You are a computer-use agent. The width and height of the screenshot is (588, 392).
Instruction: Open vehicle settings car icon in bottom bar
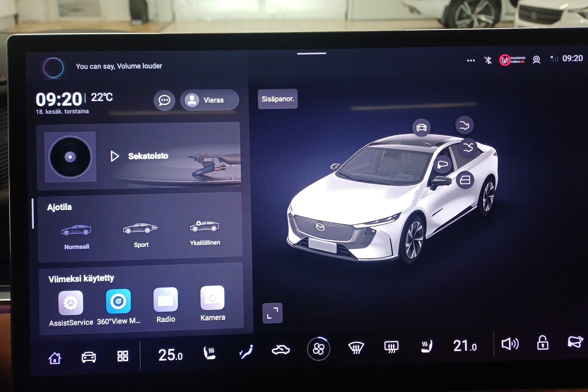point(89,357)
